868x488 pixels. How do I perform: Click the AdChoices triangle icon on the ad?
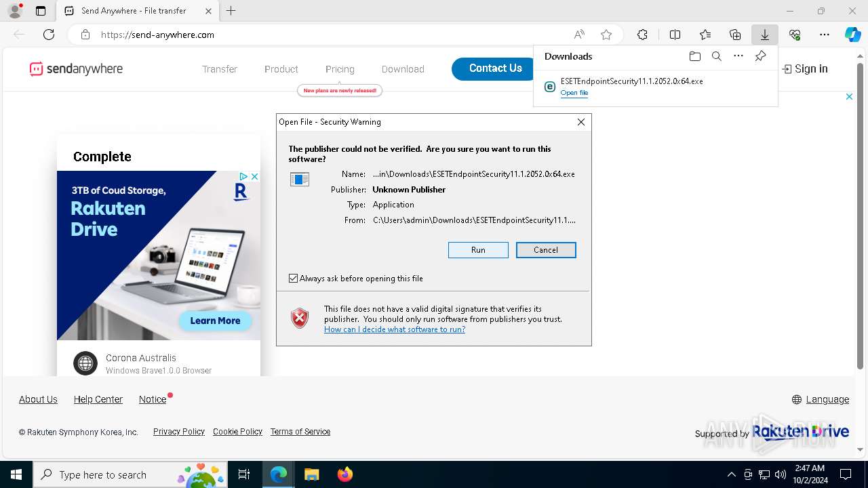coord(243,176)
